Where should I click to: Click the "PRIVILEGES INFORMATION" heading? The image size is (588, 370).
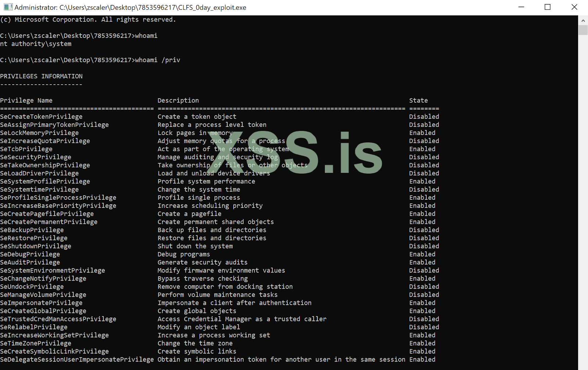(41, 76)
